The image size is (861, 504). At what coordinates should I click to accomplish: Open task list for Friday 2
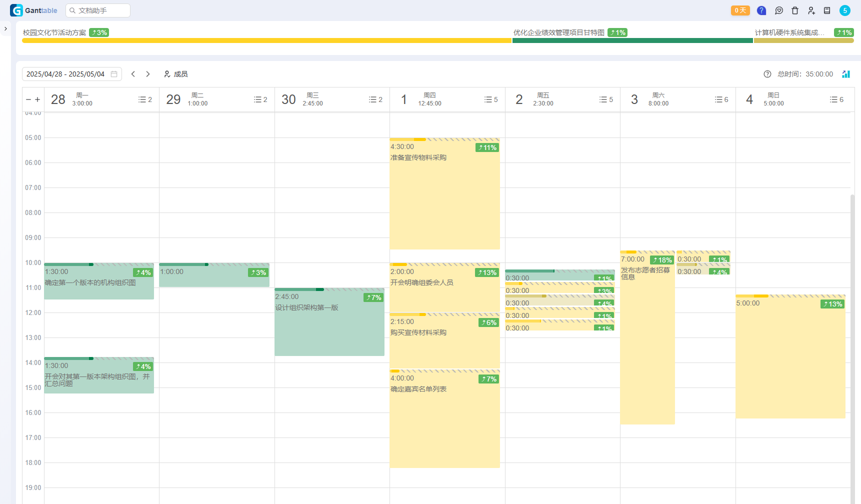coord(606,99)
